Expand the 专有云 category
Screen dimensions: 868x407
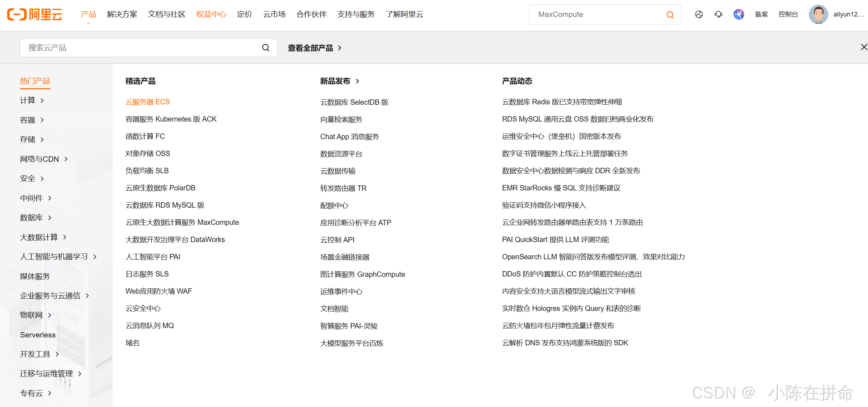tap(36, 393)
